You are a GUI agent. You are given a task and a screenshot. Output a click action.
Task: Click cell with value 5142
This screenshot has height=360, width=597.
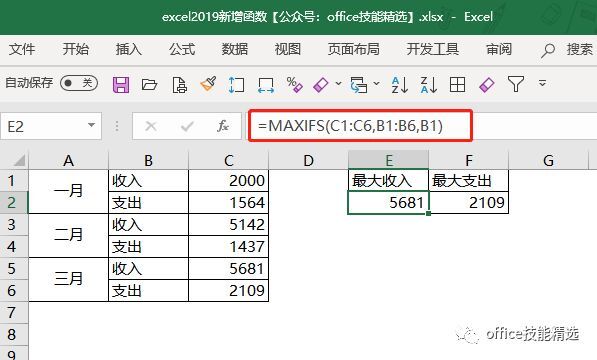[228, 225]
